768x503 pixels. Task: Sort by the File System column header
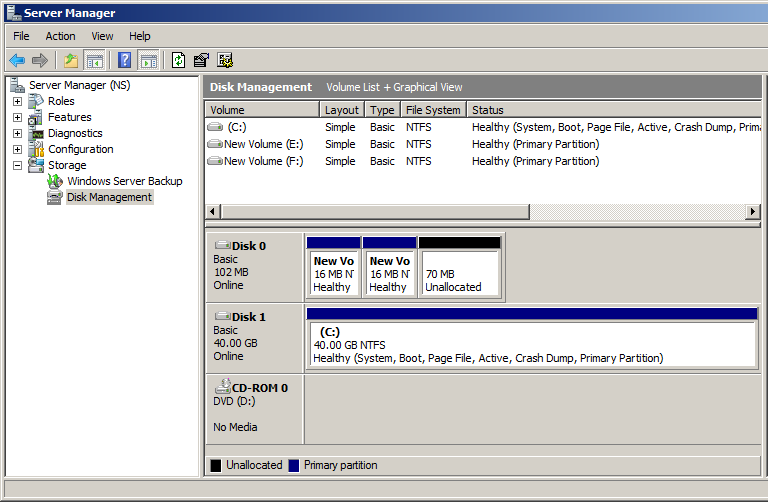(433, 110)
